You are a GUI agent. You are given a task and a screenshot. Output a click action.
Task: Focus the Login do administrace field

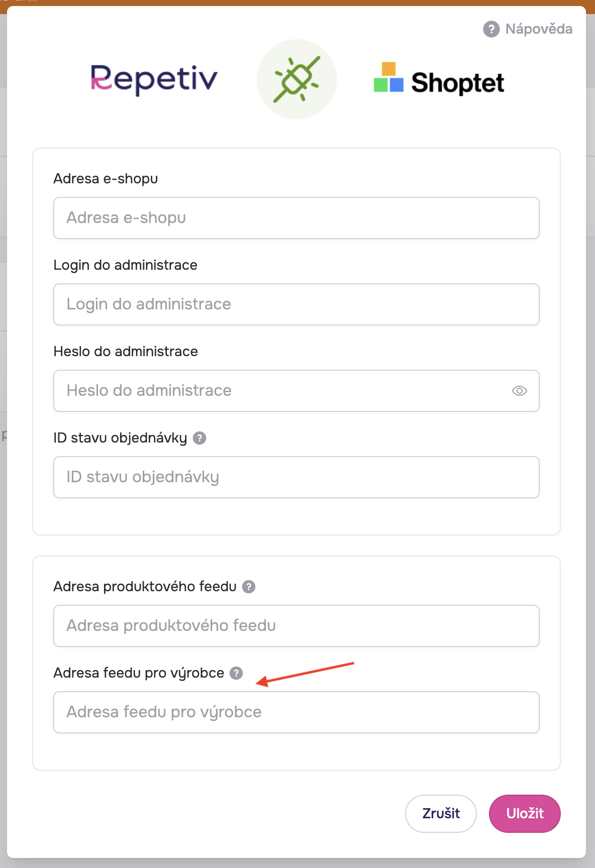(296, 304)
